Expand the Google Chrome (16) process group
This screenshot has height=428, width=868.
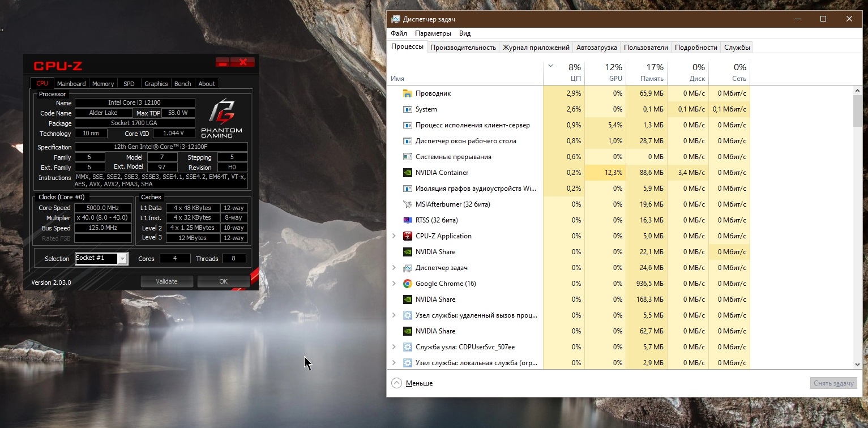(394, 284)
